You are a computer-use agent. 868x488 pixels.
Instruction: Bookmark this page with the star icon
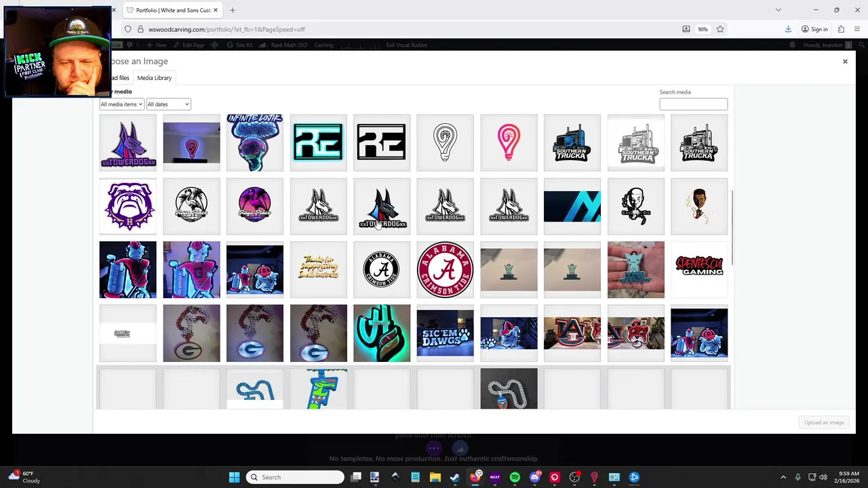pyautogui.click(x=720, y=29)
